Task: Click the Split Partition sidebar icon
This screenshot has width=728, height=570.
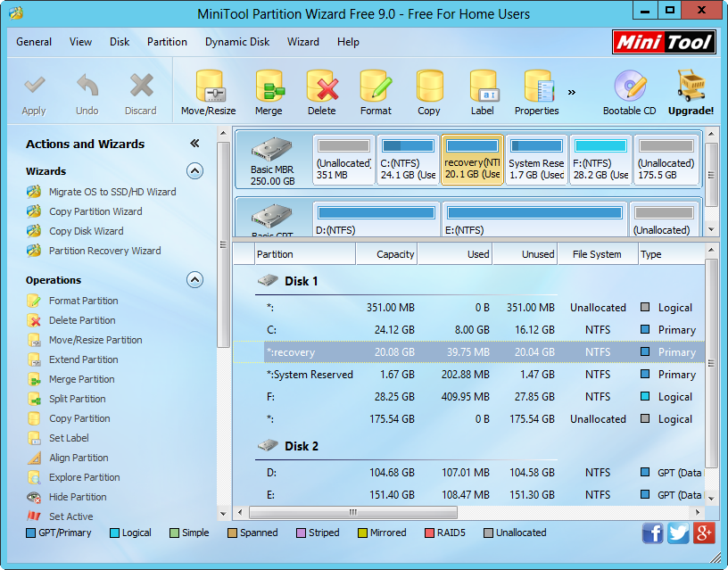Action: [34, 399]
